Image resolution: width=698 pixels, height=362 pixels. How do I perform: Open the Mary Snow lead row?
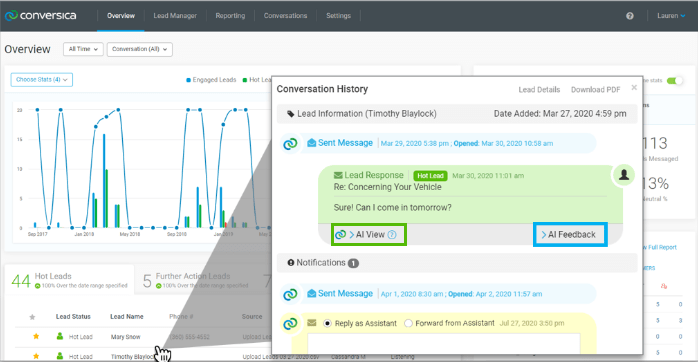[x=142, y=337]
